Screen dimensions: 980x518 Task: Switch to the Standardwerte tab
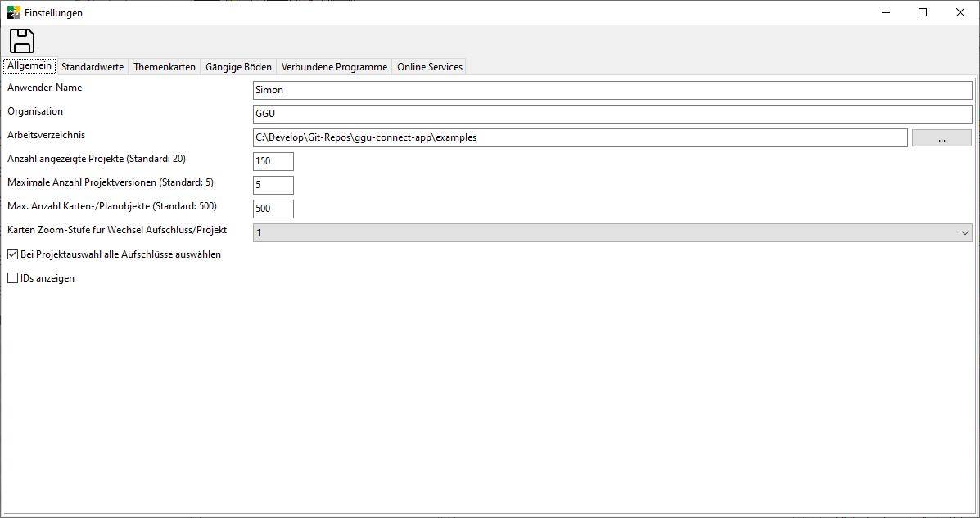pyautogui.click(x=93, y=67)
